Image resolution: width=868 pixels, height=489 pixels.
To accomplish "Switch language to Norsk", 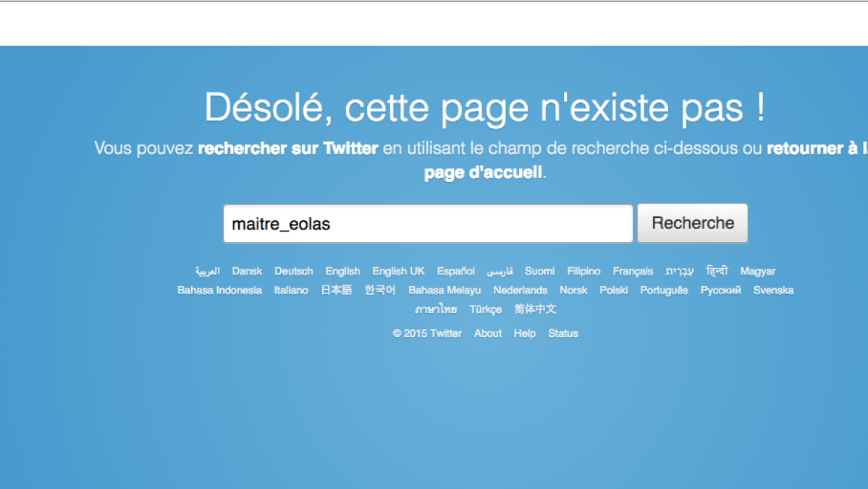I will [573, 291].
